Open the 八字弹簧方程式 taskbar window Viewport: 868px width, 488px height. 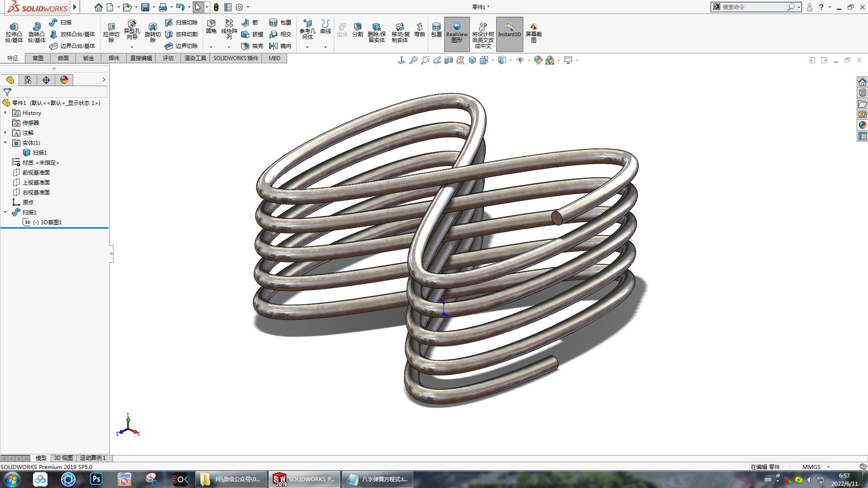377,479
